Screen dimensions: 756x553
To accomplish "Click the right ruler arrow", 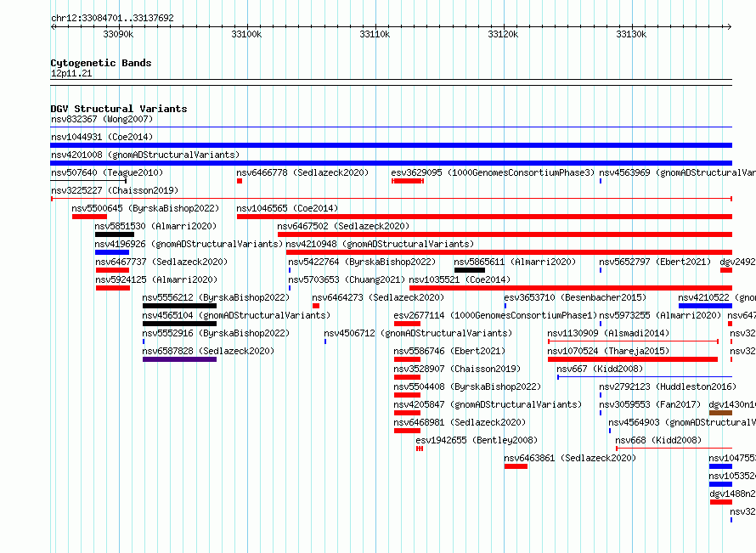I will coord(729,27).
